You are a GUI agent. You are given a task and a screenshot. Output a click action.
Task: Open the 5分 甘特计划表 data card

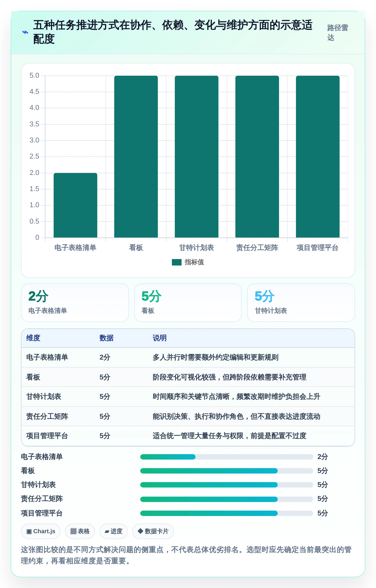click(301, 303)
